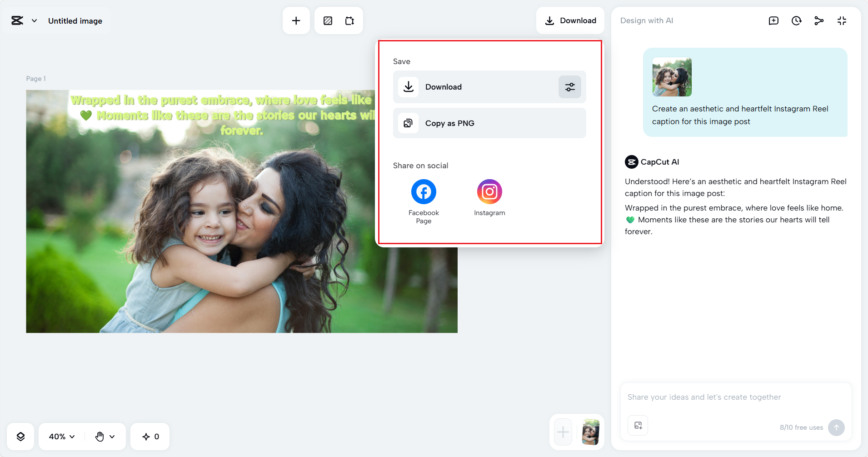Collapse the Design with AI panel
Screen dimensions: 868x457
click(x=842, y=20)
